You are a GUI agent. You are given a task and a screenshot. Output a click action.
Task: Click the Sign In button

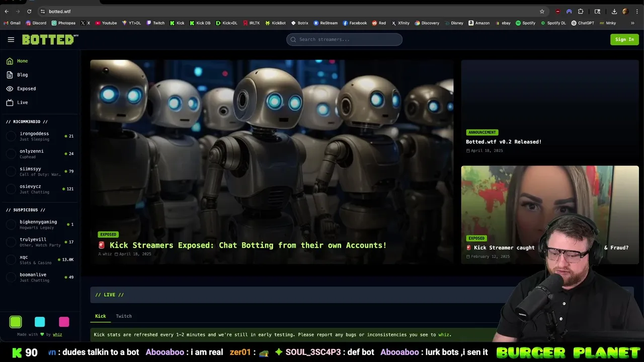[x=624, y=39]
